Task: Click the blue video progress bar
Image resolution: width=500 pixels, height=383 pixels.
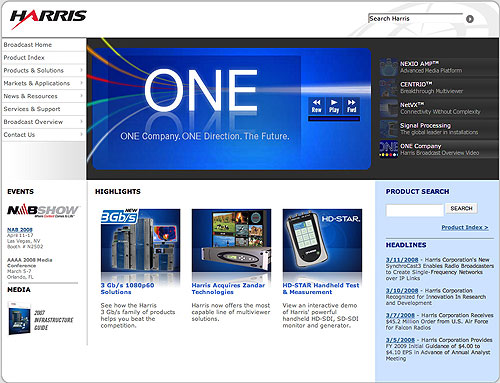Action: tap(334, 118)
